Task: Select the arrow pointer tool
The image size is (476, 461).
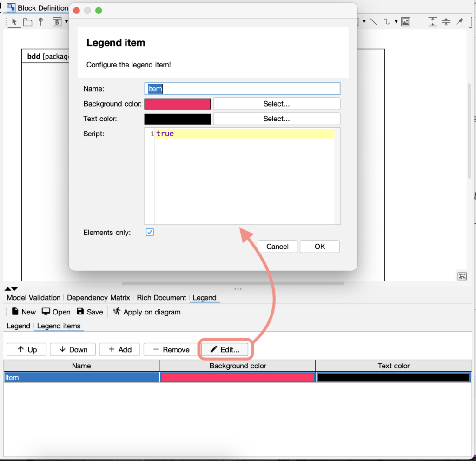Action: click(14, 21)
